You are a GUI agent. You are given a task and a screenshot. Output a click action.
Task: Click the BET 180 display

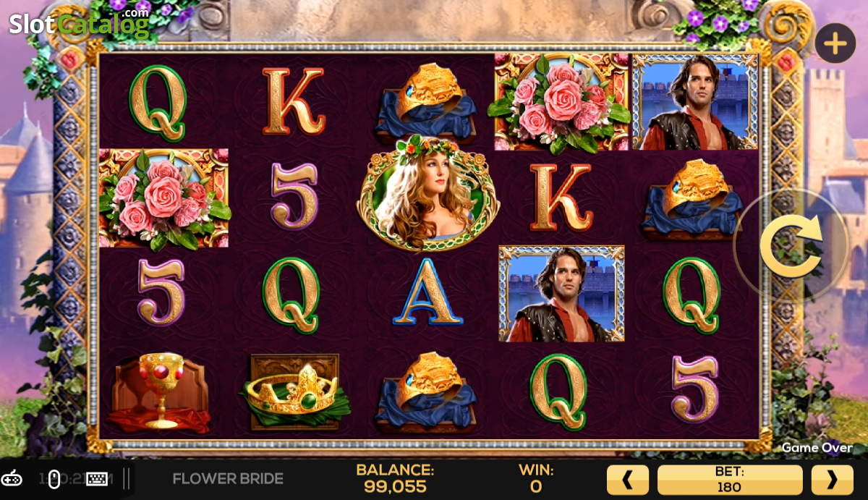(x=730, y=479)
